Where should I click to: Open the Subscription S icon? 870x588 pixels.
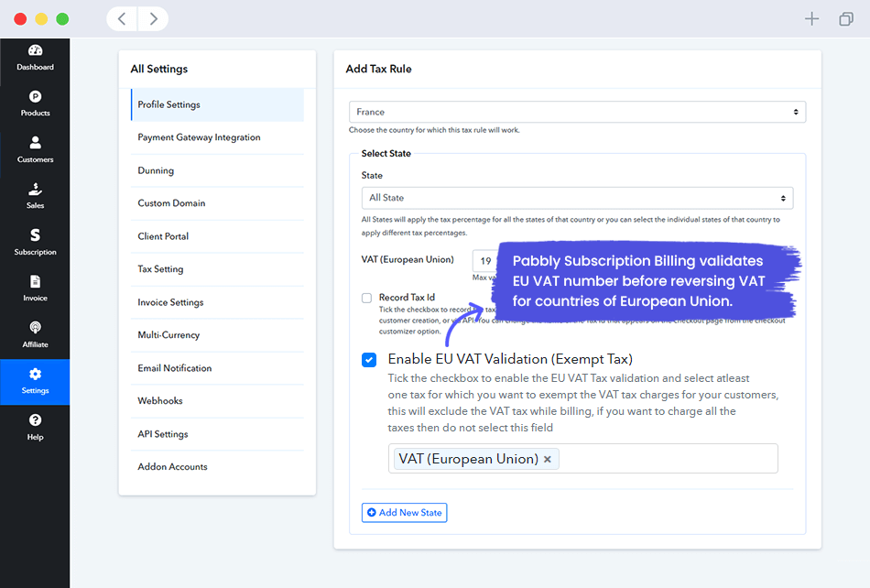[x=35, y=235]
